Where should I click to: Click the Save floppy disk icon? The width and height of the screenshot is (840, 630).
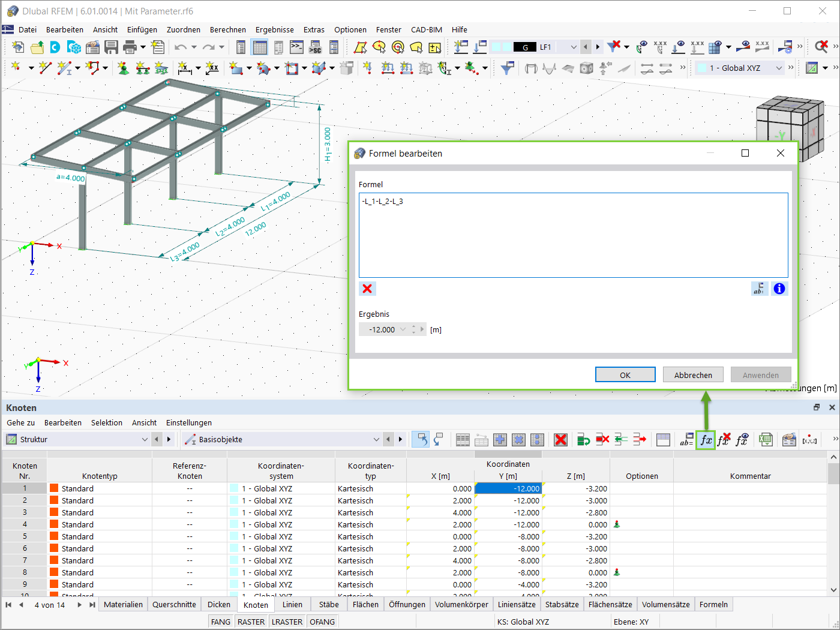coord(111,47)
